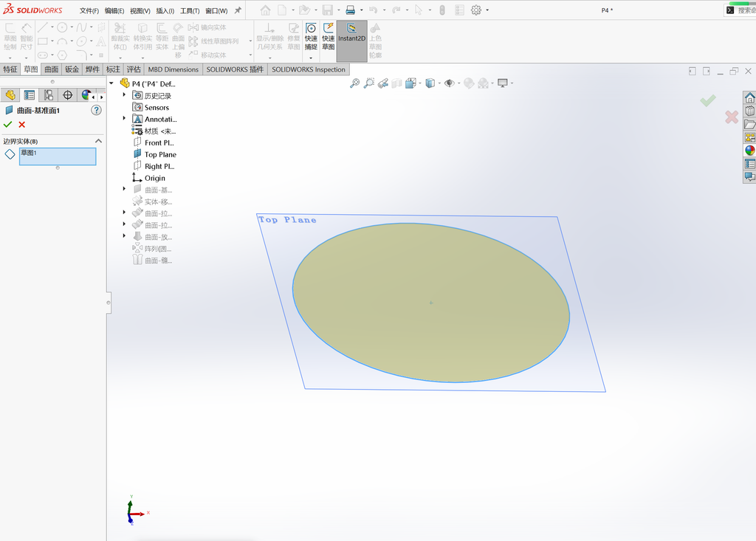
Task: Collapse the P4 root tree node
Action: click(111, 83)
